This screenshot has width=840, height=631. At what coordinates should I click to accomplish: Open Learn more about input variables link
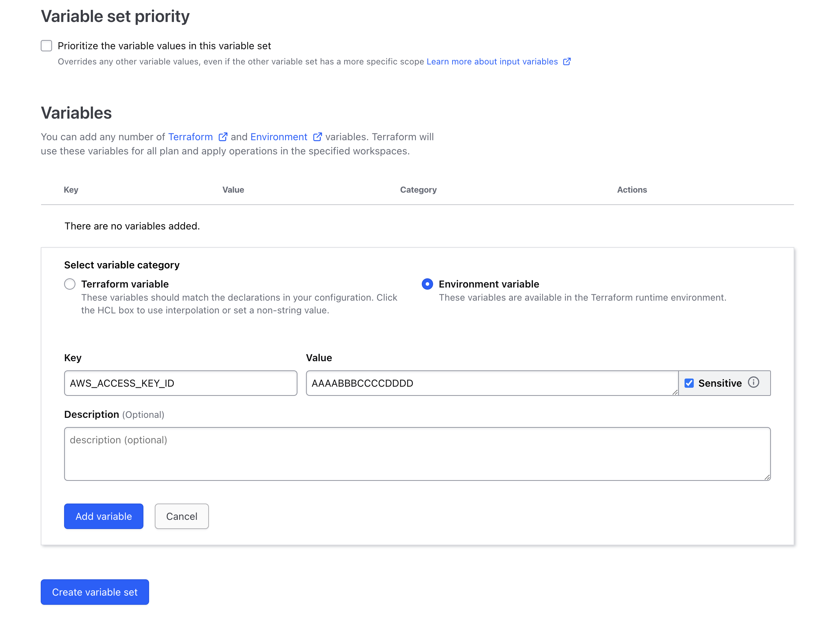[492, 62]
